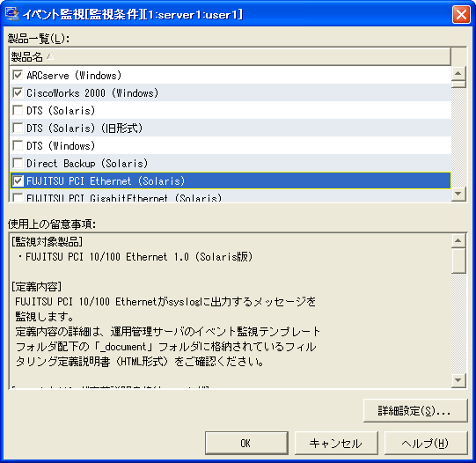476x463 pixels.
Task: Select the DTS (Solaris) row text
Action: (61, 111)
